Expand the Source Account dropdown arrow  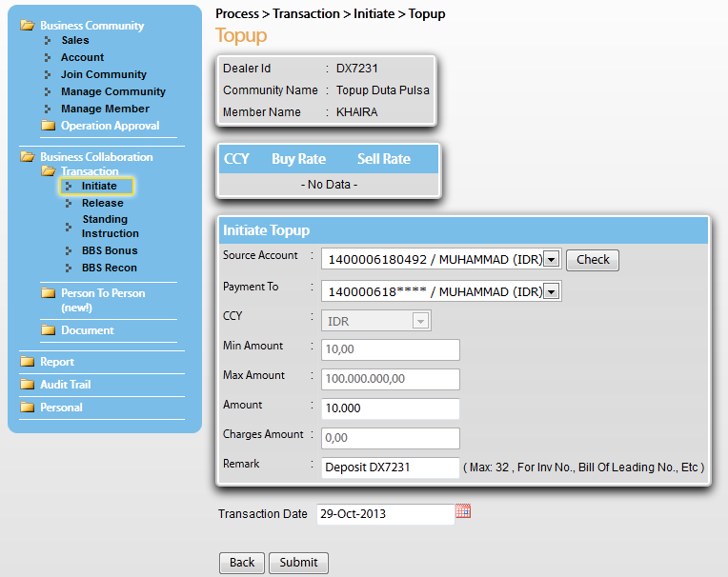click(552, 260)
